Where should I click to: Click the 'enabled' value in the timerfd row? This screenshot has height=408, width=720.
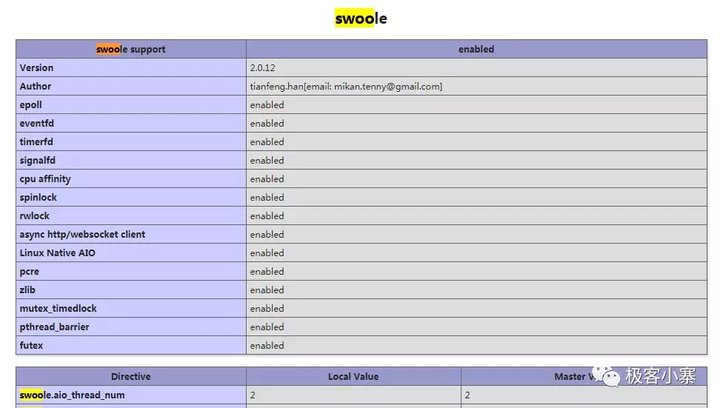pos(267,142)
